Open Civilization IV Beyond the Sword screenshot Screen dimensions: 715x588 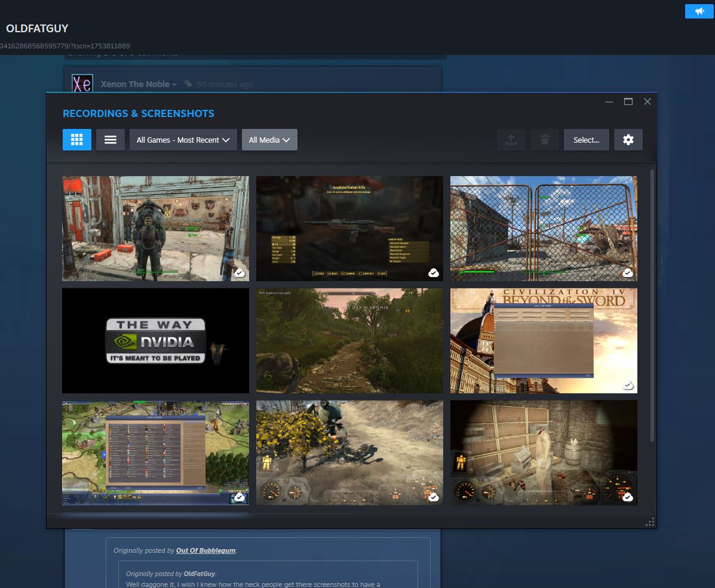click(544, 340)
